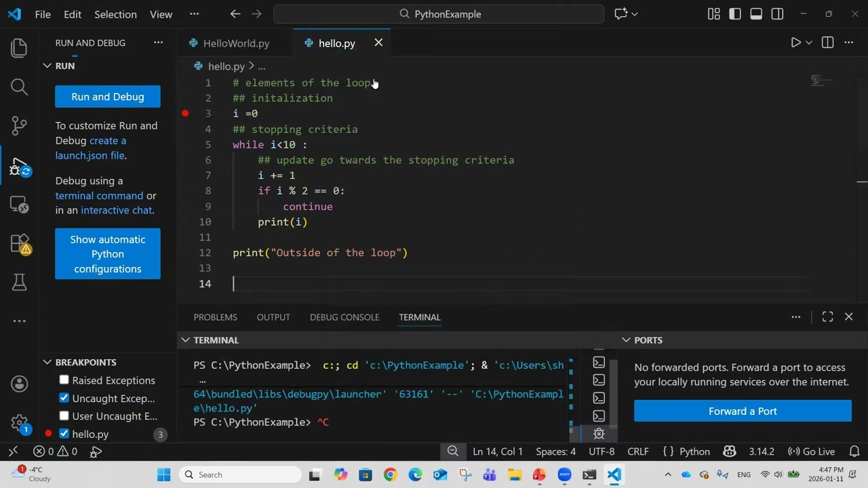This screenshot has width=868, height=488.
Task: Go back with the left arrow
Action: pyautogui.click(x=235, y=14)
